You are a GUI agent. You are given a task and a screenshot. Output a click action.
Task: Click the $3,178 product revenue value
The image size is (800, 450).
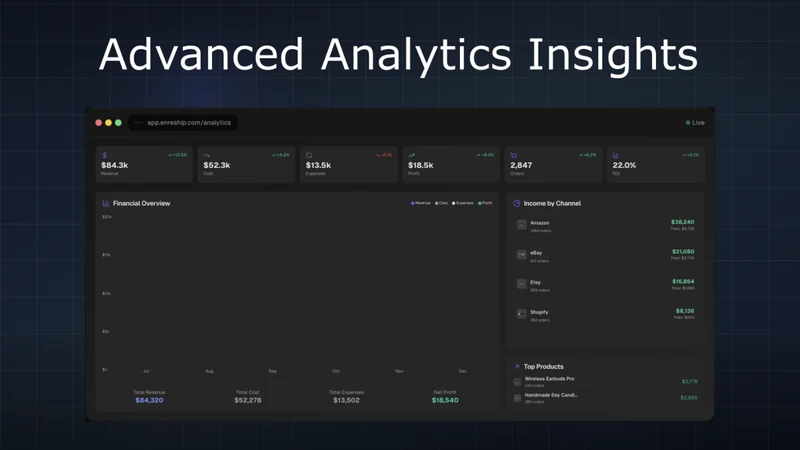[689, 381]
